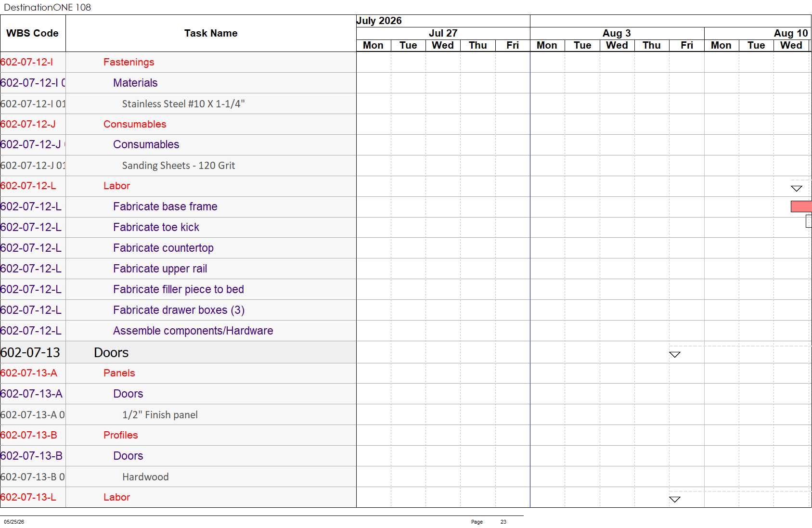812x528 pixels.
Task: Click the page number 23 in footer
Action: 503,522
